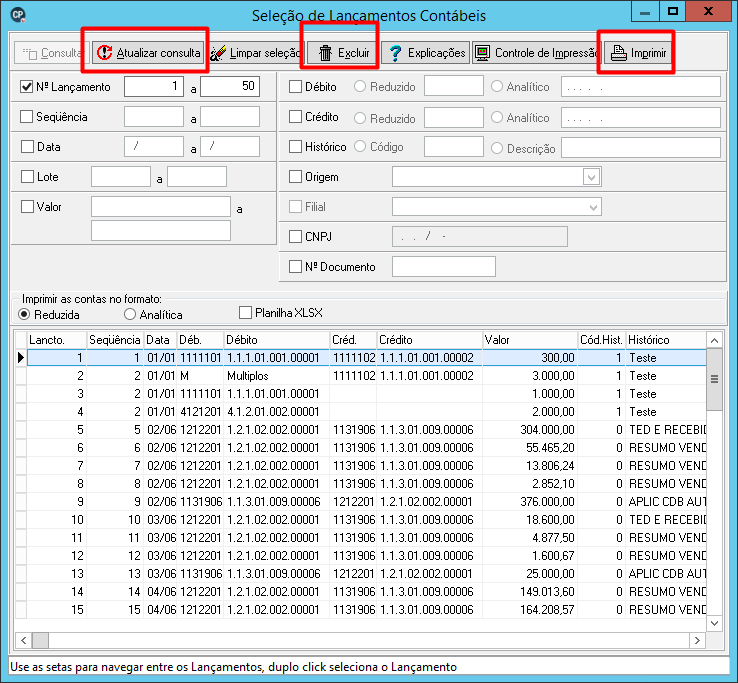The height and width of the screenshot is (683, 738).
Task: Open the Origem dropdown list
Action: click(592, 177)
